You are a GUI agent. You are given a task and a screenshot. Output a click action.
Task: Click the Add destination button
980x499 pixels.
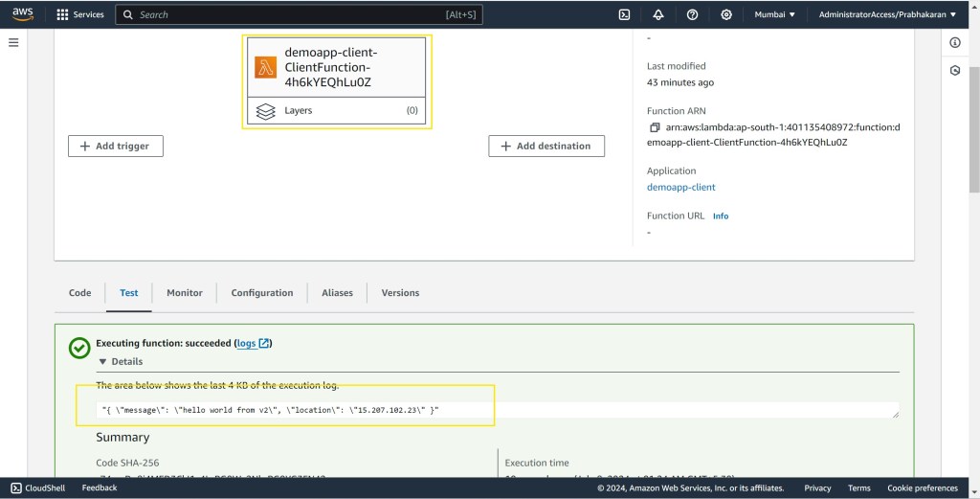tap(546, 146)
